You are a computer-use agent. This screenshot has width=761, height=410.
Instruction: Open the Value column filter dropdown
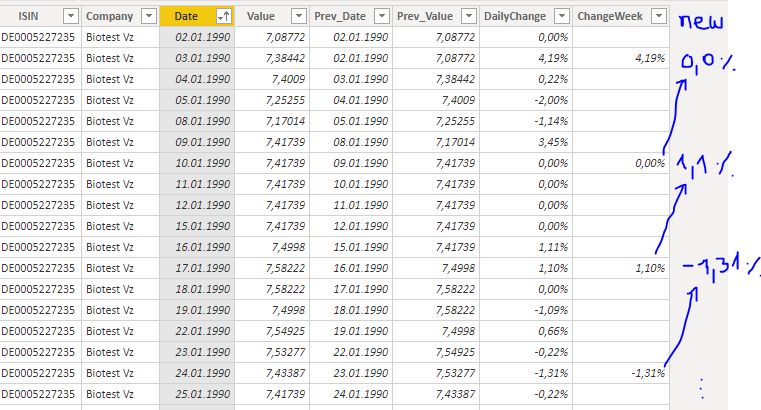click(299, 16)
